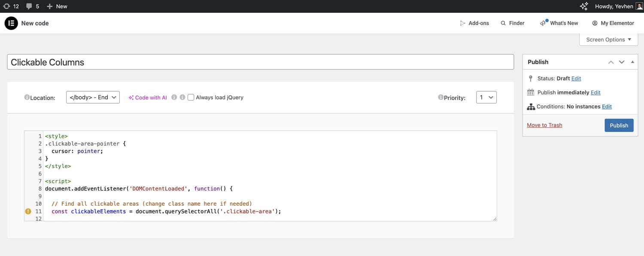Screen dimensions: 644x256
Task: Open the updates icon showing 12
Action: (11, 6)
